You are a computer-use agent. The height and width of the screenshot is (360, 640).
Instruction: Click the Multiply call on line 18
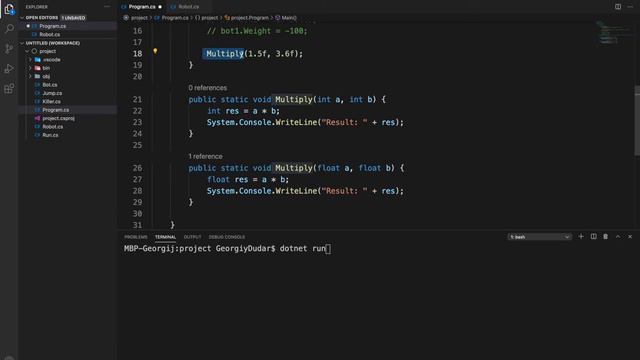tap(224, 53)
